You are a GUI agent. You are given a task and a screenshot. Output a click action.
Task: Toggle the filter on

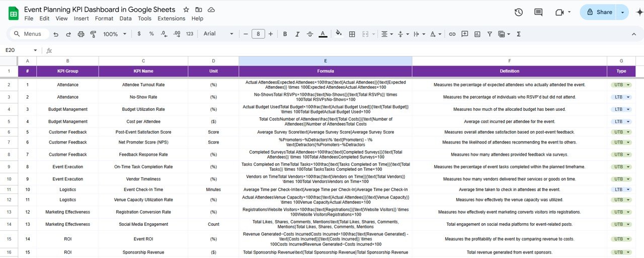click(x=489, y=34)
